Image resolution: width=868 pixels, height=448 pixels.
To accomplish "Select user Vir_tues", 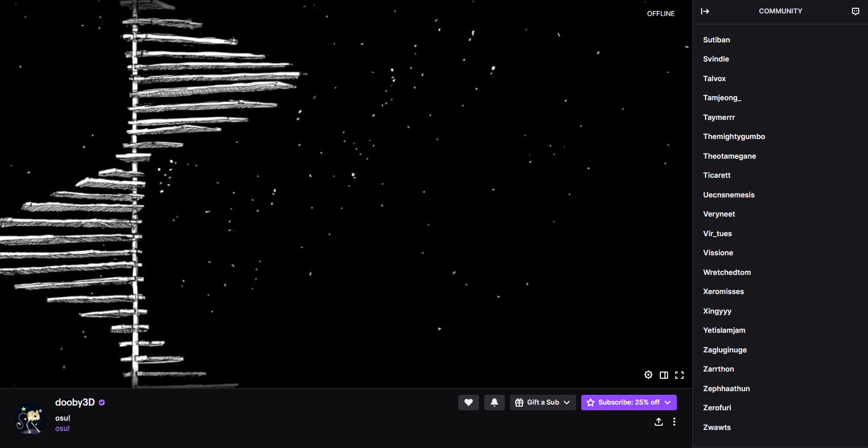I will point(717,234).
